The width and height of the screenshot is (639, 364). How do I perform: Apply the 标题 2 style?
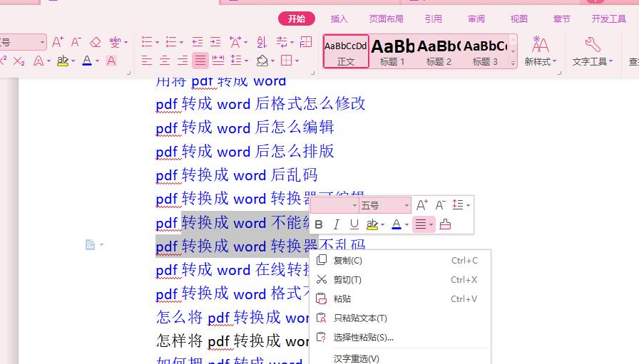pyautogui.click(x=439, y=51)
